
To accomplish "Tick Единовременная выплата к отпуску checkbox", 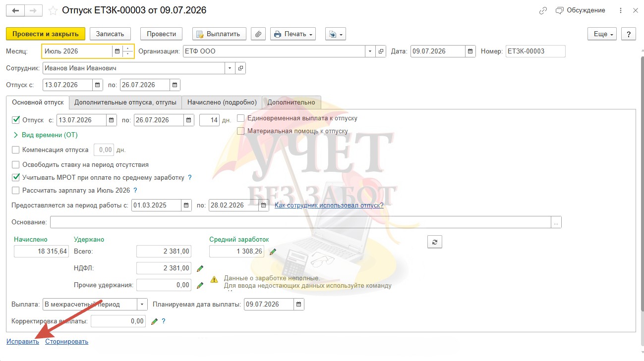I will point(240,118).
